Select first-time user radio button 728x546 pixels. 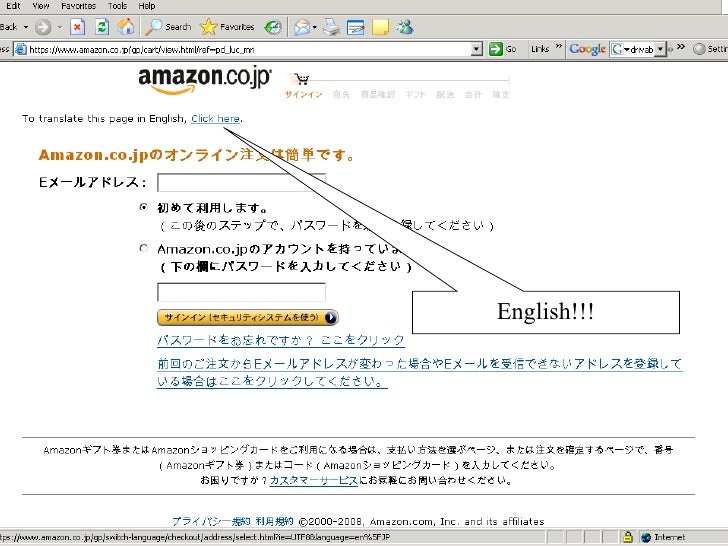[x=143, y=207]
